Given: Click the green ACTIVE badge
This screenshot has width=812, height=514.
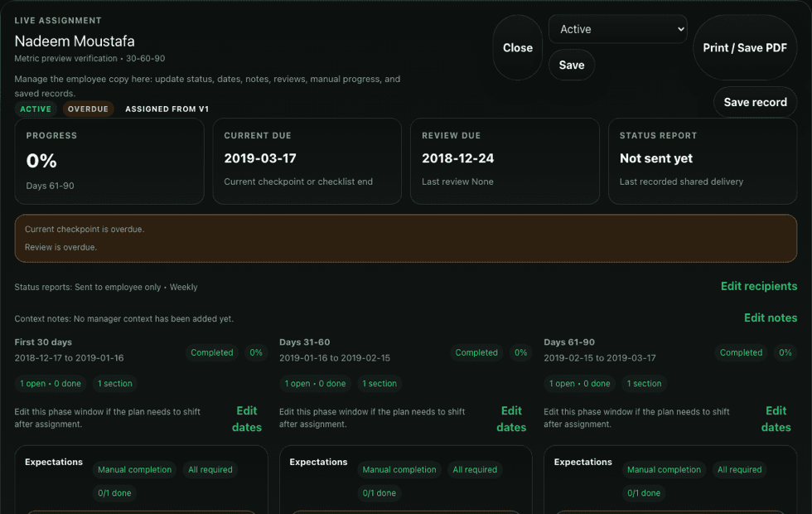Looking at the screenshot, I should (x=36, y=109).
